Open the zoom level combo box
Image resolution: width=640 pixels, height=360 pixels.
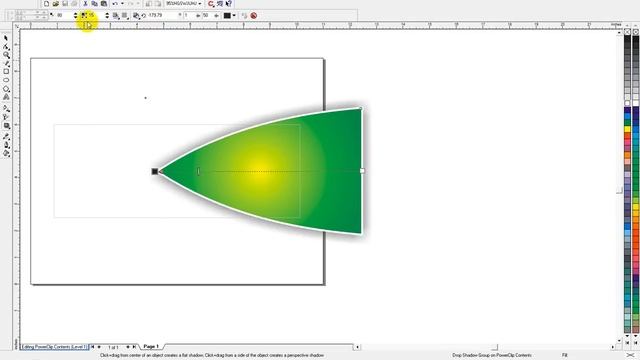point(183,4)
